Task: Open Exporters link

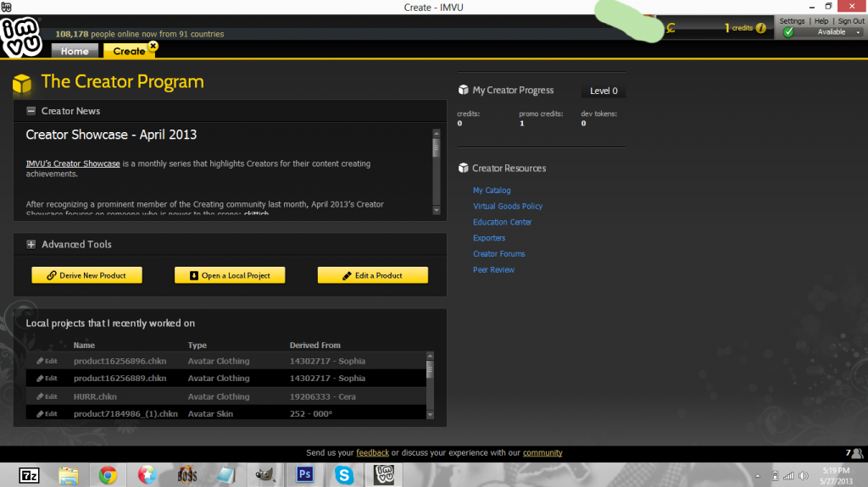Action: coord(489,238)
